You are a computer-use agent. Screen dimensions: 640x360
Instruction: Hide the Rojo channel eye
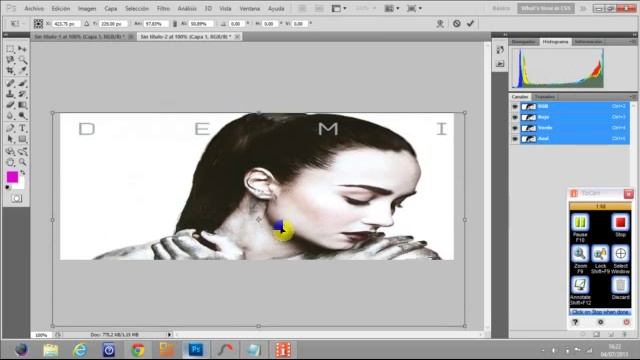pos(515,117)
